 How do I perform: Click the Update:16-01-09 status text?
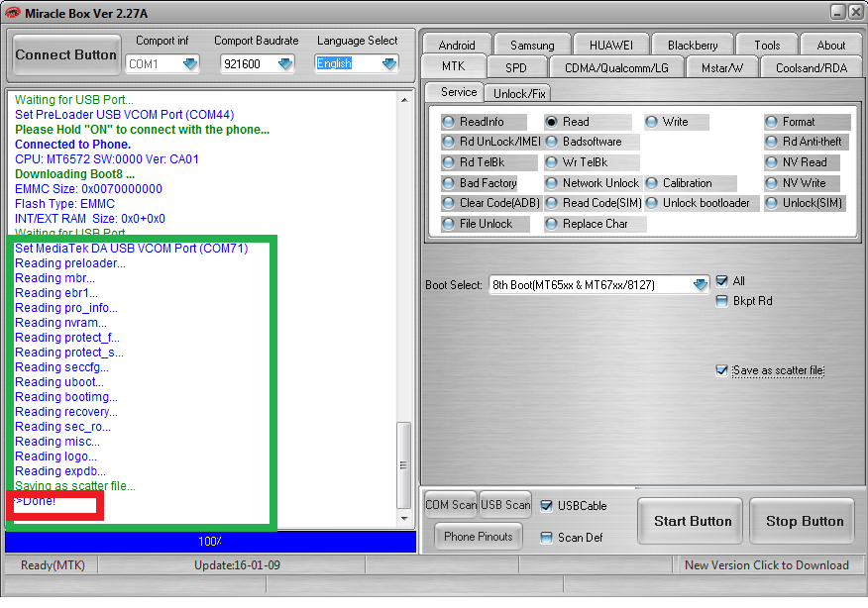click(x=237, y=564)
